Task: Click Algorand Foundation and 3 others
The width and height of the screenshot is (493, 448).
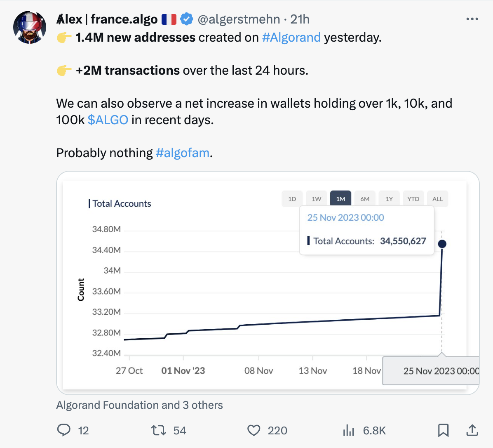Action: tap(140, 405)
